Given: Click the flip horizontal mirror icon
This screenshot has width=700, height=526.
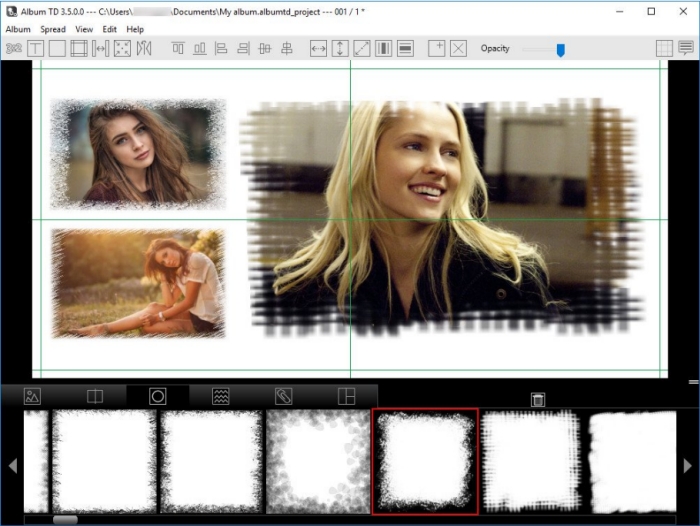Looking at the screenshot, I should (144, 48).
